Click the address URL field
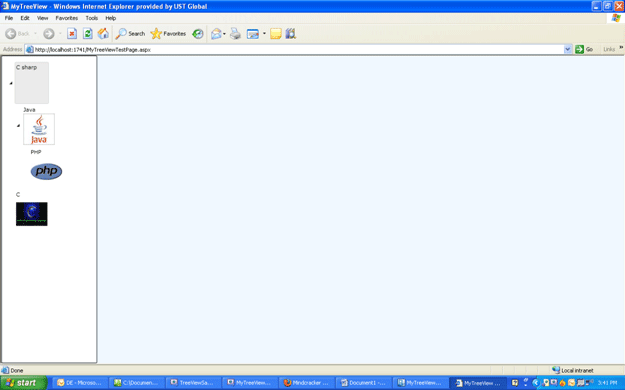This screenshot has height=390, width=625. [299, 49]
